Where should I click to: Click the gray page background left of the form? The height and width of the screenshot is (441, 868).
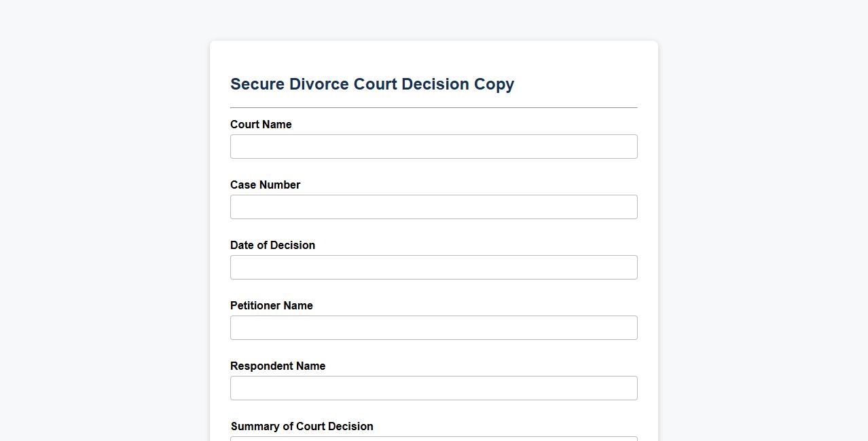pos(102,237)
